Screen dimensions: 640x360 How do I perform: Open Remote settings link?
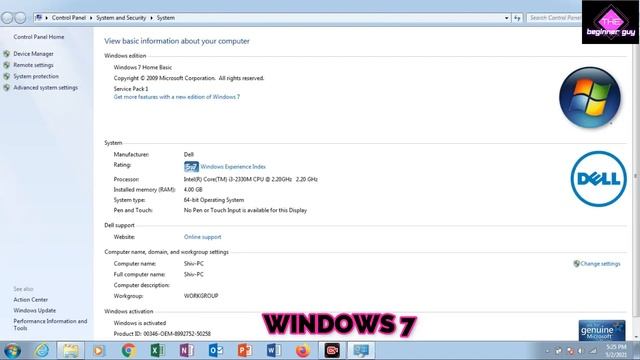click(x=33, y=65)
